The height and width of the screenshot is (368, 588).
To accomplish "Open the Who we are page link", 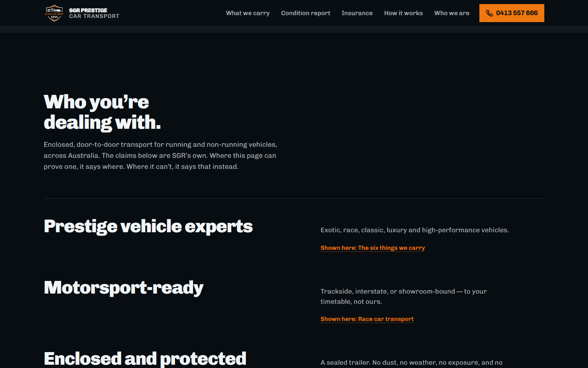I will 452,13.
